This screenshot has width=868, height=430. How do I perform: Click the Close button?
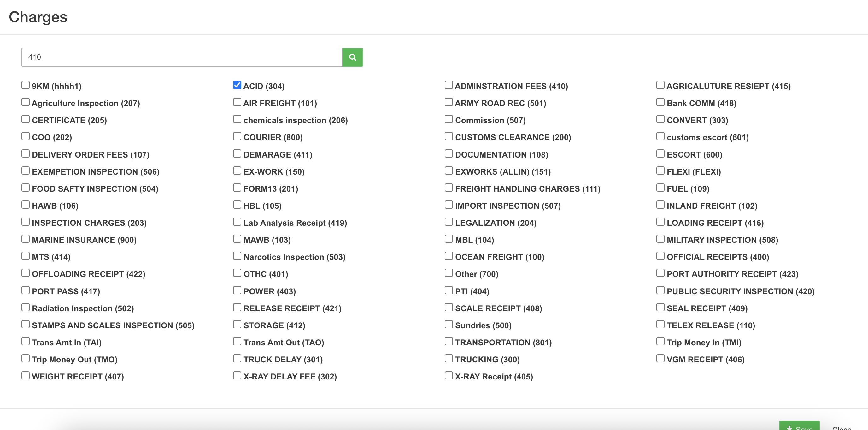[x=842, y=427]
